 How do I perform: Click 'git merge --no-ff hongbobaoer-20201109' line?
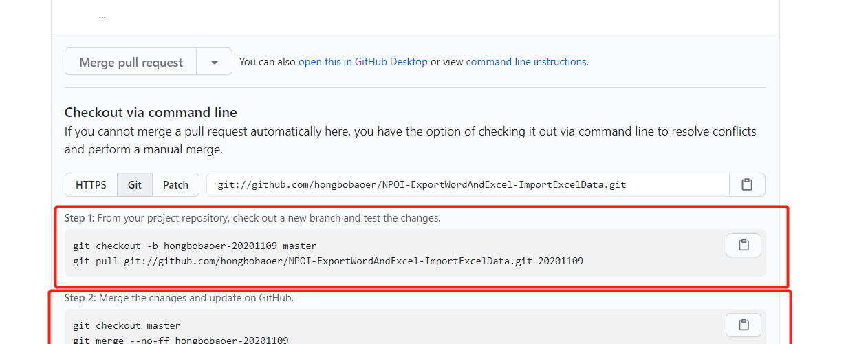(x=180, y=340)
